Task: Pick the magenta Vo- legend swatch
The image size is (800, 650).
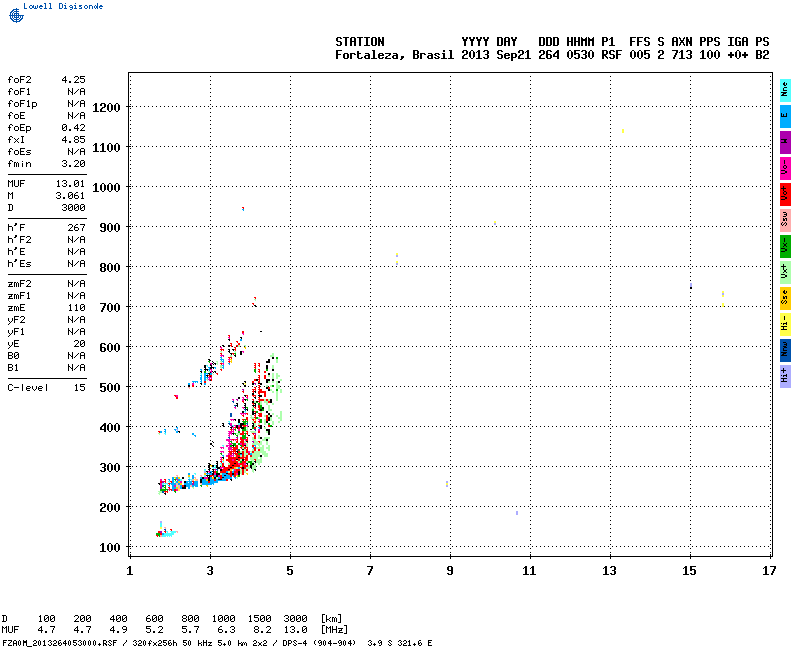Action: pyautogui.click(x=785, y=166)
